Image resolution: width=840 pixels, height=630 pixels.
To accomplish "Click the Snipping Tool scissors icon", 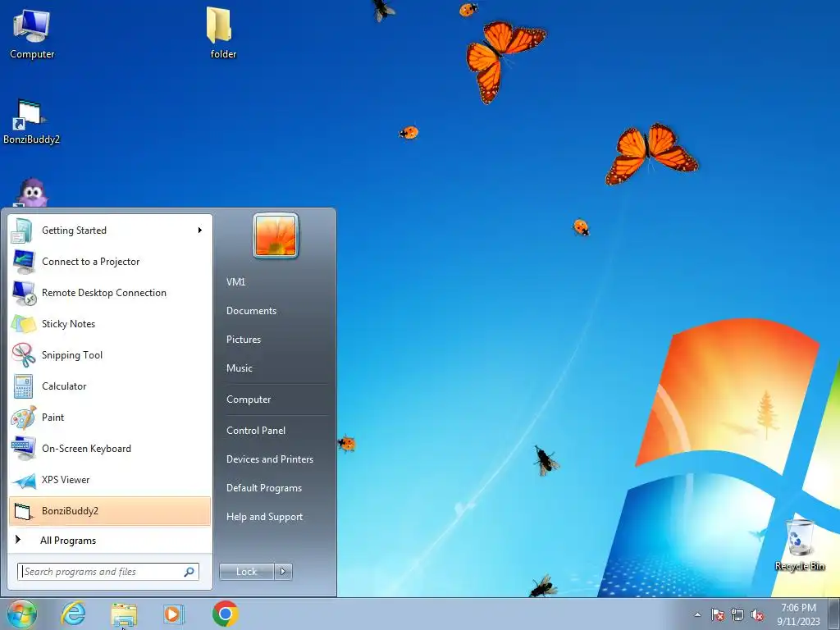I will click(23, 355).
